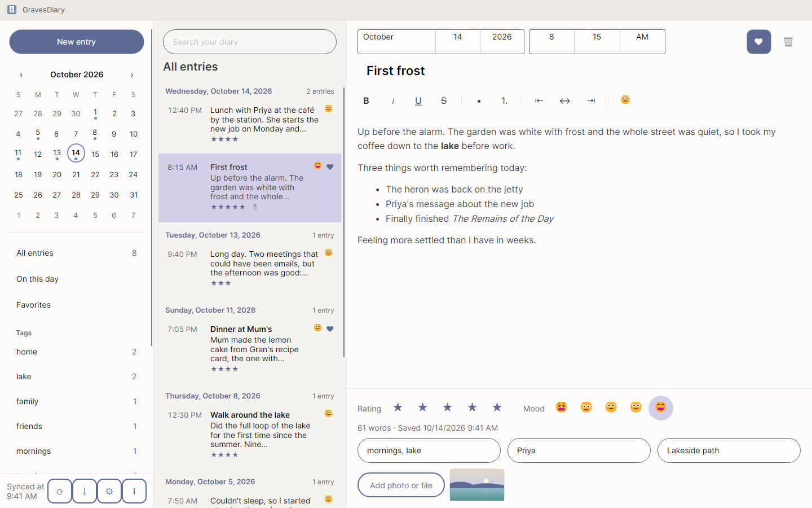Screen dimensions: 812x508
Task: Align text right using the toolbar
Action: pyautogui.click(x=591, y=100)
